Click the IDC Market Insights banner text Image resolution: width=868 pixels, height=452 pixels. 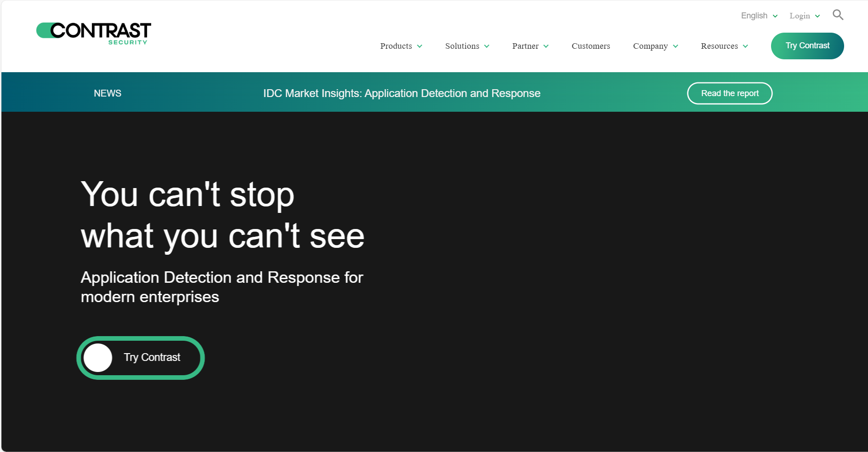tap(402, 93)
